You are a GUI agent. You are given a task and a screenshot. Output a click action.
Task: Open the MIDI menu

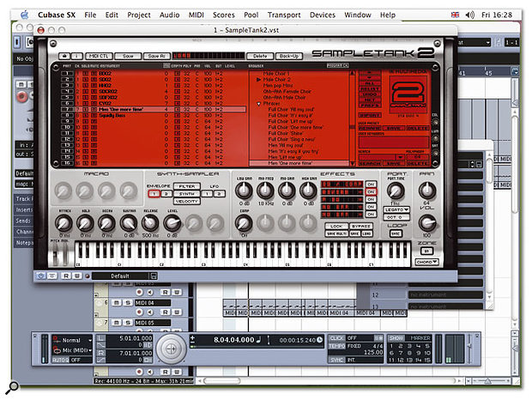[196, 15]
